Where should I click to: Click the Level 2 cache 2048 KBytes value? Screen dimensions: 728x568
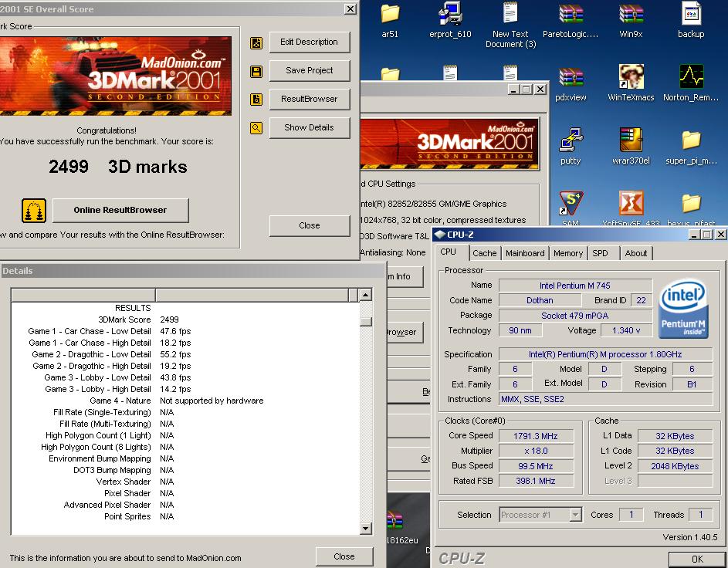pos(675,466)
